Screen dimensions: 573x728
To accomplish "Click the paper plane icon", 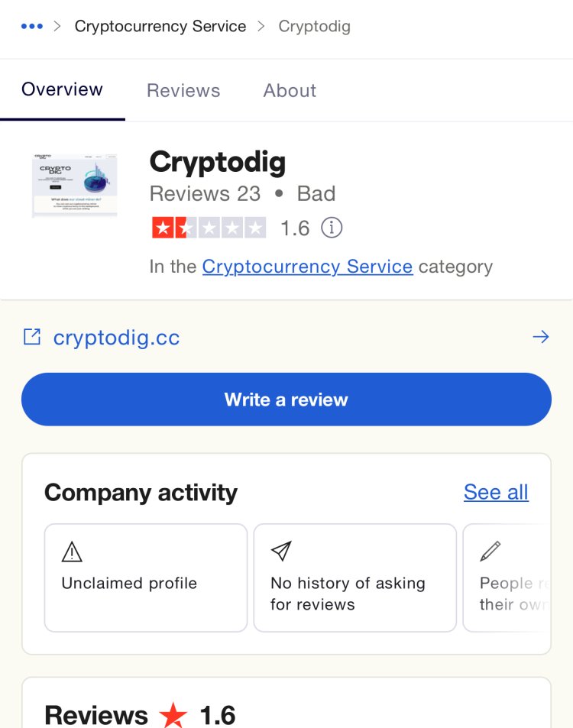I will tap(281, 551).
